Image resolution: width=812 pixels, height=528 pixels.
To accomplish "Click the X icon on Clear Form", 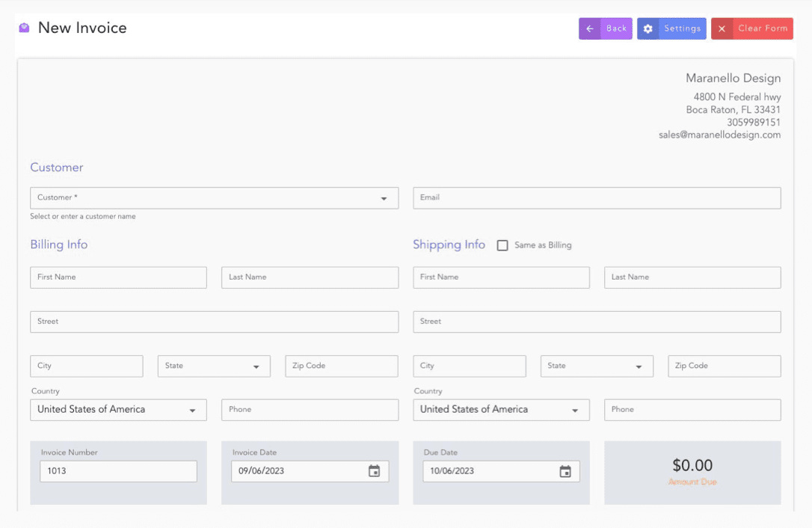I will [x=722, y=29].
